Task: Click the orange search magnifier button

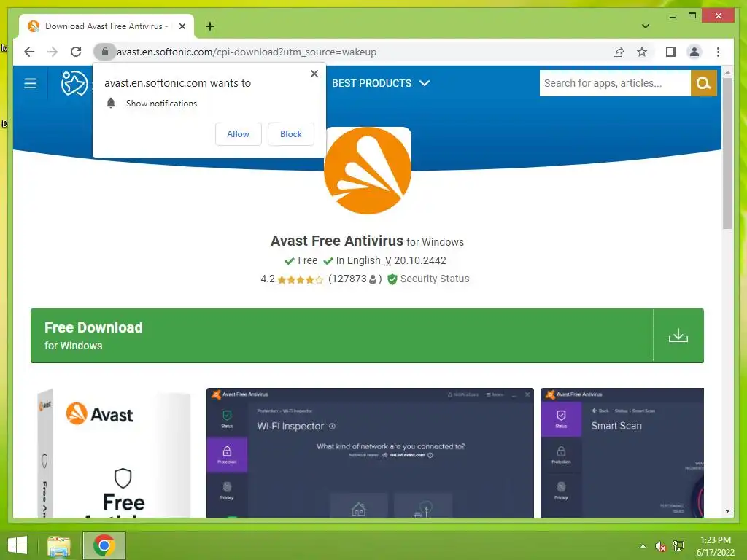Action: click(x=703, y=83)
